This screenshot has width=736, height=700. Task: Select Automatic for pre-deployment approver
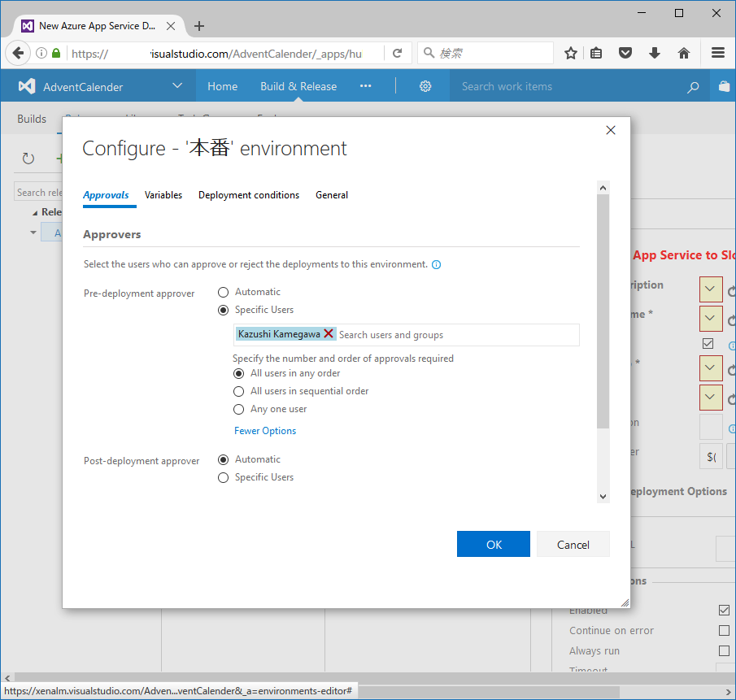click(223, 293)
